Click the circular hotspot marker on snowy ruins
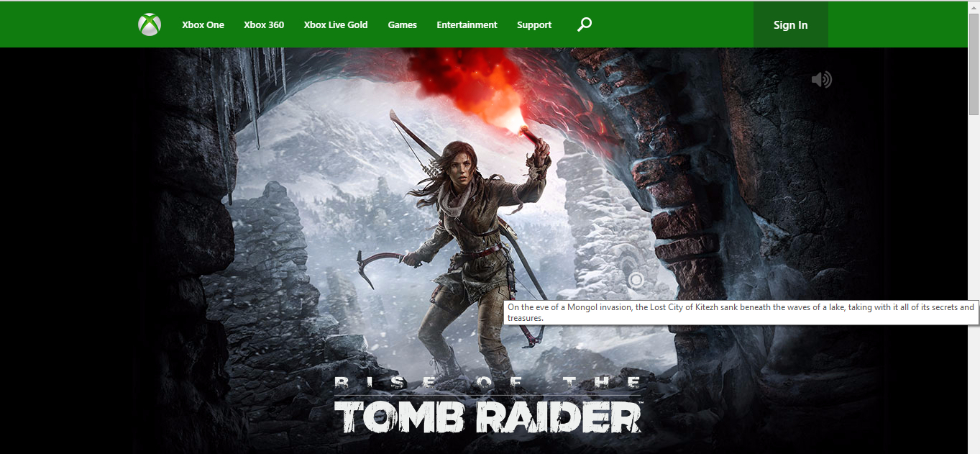Viewport: 980px width, 454px height. (636, 280)
